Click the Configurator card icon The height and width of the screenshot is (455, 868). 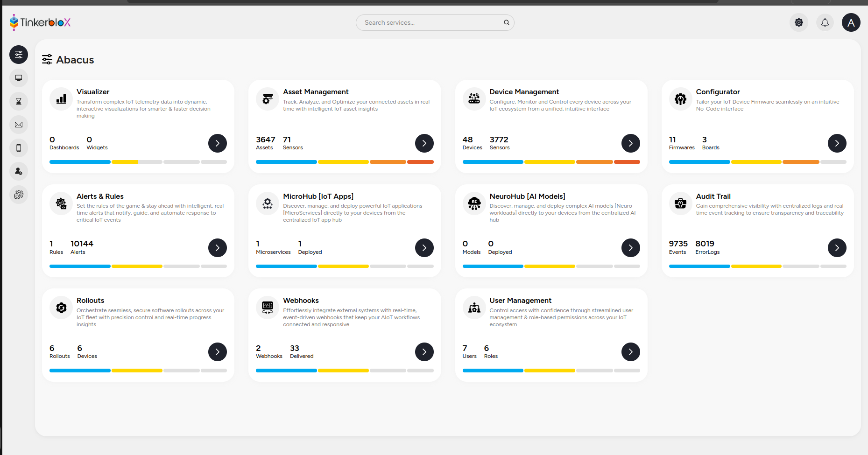pos(681,99)
